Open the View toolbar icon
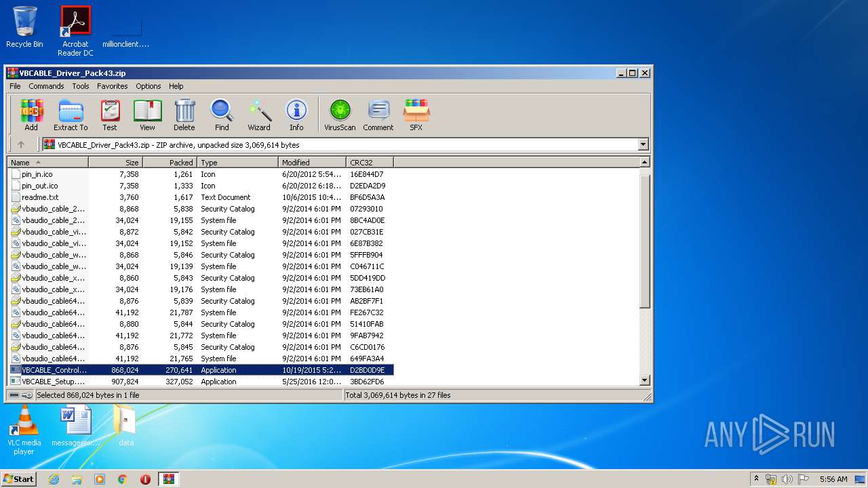 click(147, 115)
